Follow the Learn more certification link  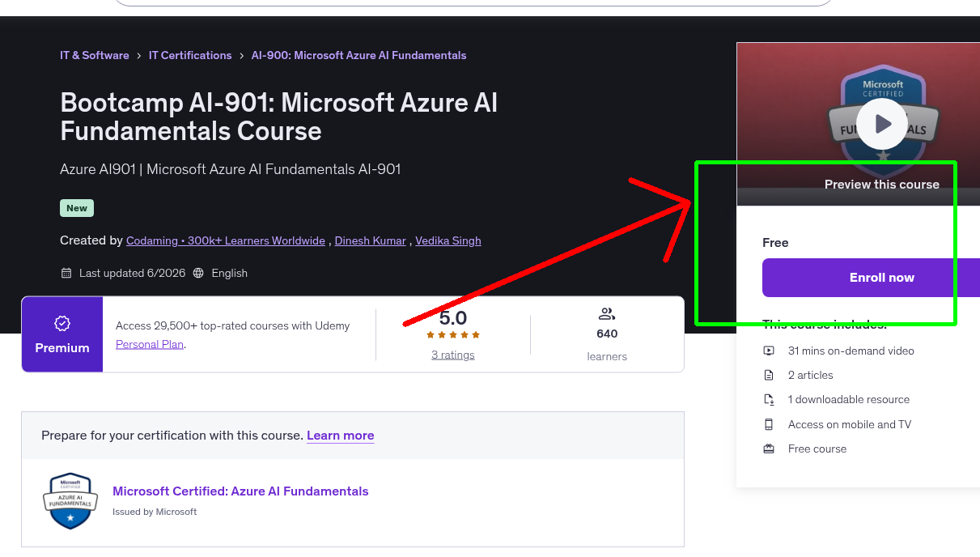coord(341,436)
